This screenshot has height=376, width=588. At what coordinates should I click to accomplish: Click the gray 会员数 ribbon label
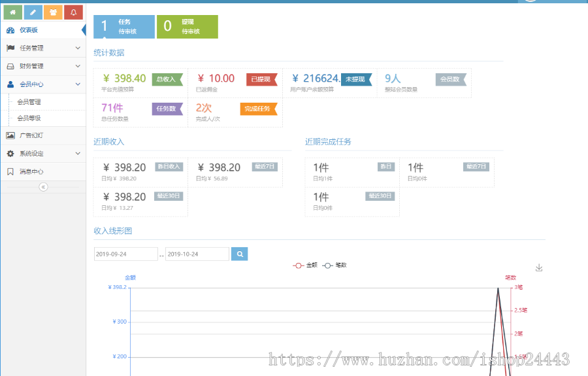pyautogui.click(x=451, y=79)
